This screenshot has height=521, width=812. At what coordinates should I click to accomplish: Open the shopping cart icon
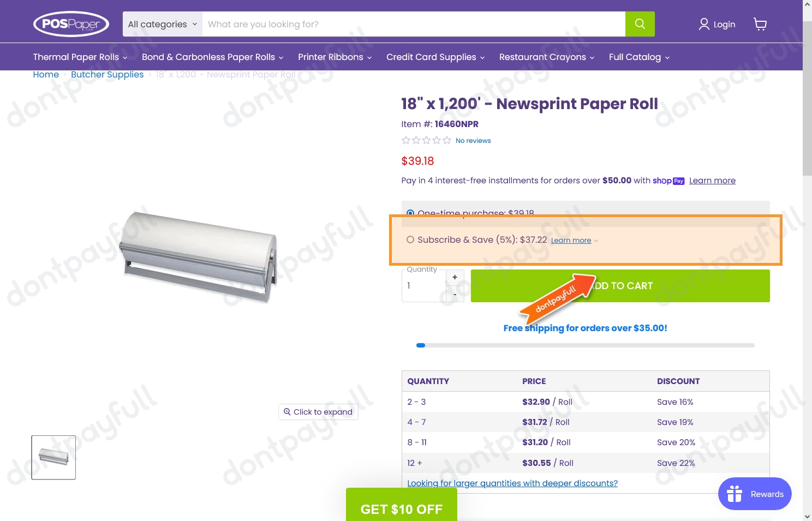[x=760, y=24]
